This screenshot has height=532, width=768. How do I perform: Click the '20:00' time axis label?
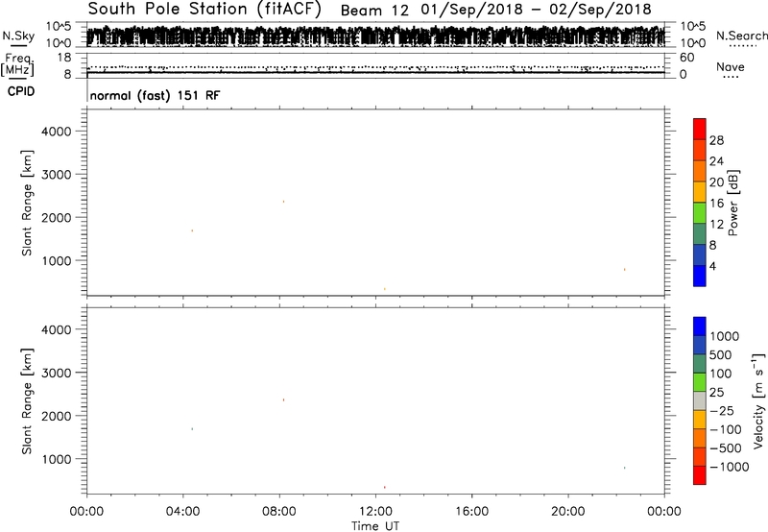(567, 512)
